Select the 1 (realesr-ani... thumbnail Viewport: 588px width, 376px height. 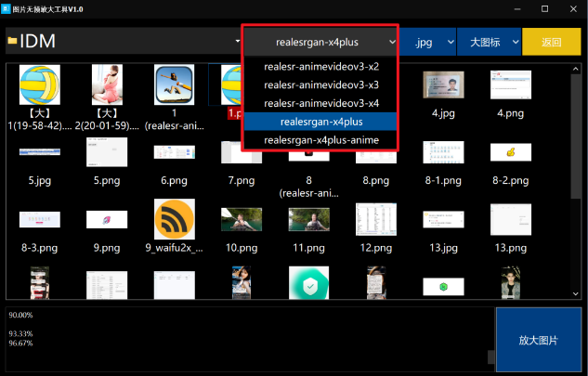175,84
